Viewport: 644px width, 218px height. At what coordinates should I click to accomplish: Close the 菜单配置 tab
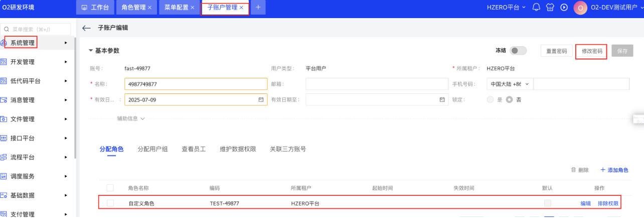coord(192,8)
